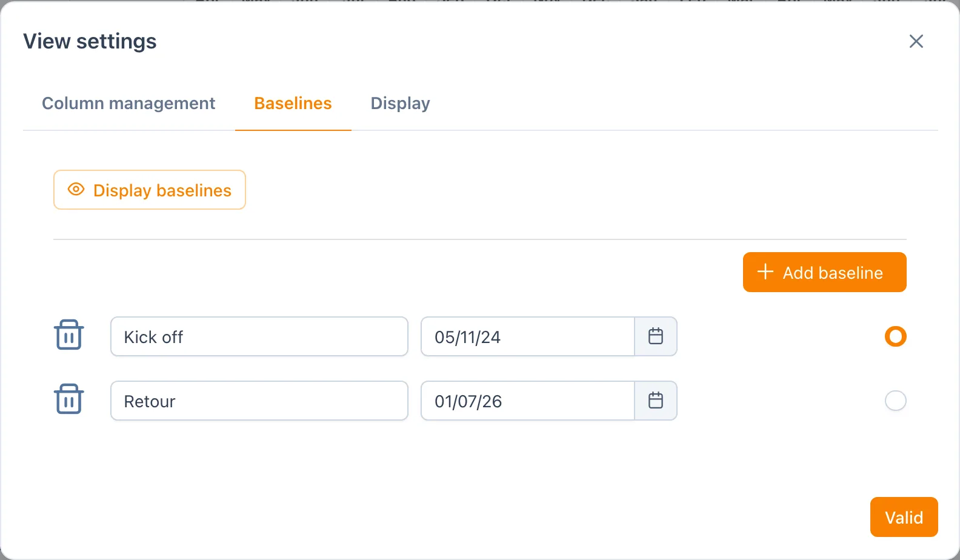The image size is (960, 560).
Task: Edit the Kick off baseline name field
Action: tap(259, 336)
